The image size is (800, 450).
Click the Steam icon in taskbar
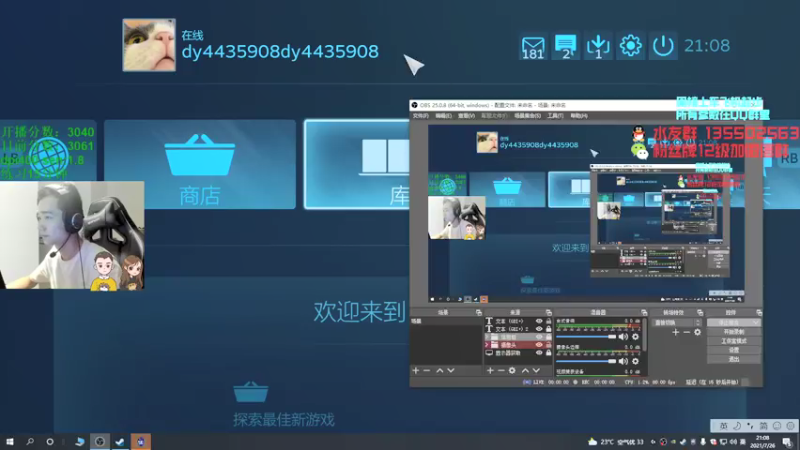click(x=119, y=441)
